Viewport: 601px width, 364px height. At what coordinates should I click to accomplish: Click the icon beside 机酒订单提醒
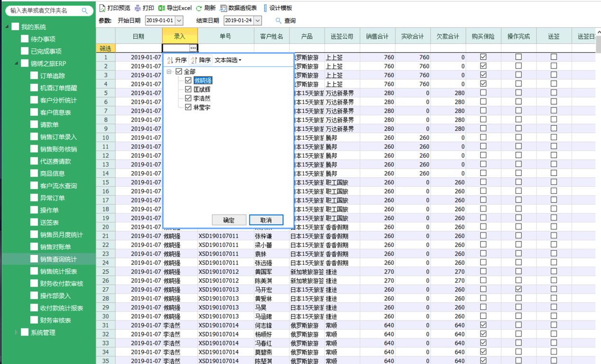click(34, 88)
